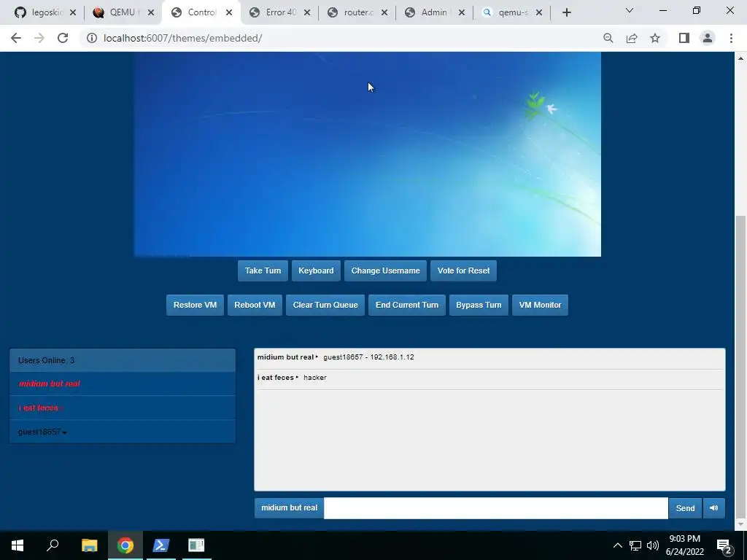
Task: Close the router tab
Action: coord(384,13)
